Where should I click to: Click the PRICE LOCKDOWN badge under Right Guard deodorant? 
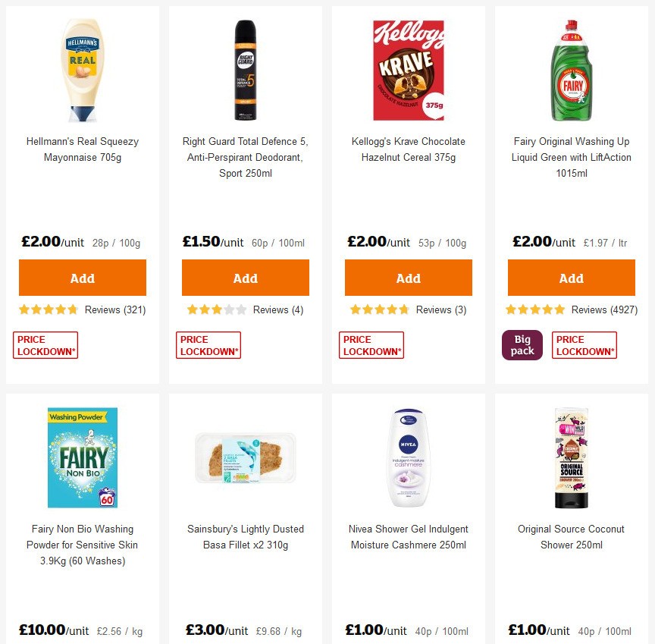pos(208,344)
